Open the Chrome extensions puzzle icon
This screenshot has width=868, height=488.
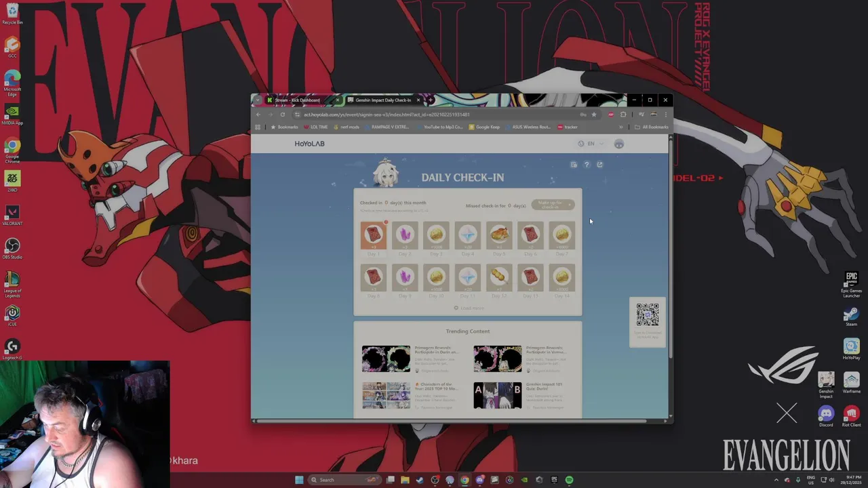click(623, 115)
